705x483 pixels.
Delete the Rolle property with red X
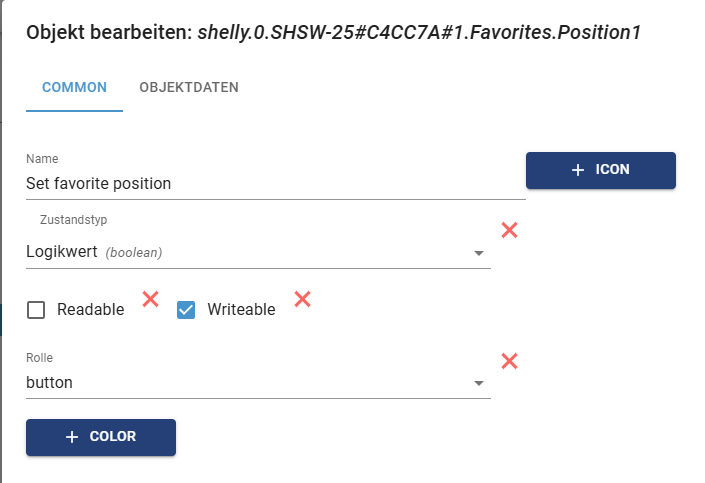[509, 361]
